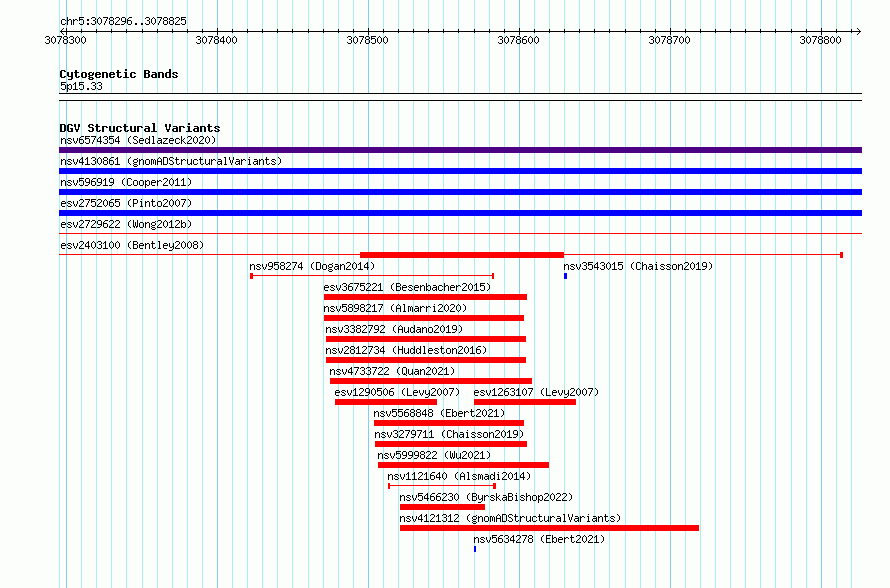Click the 3078600 ruler position
This screenshot has height=588, width=890.
[518, 40]
